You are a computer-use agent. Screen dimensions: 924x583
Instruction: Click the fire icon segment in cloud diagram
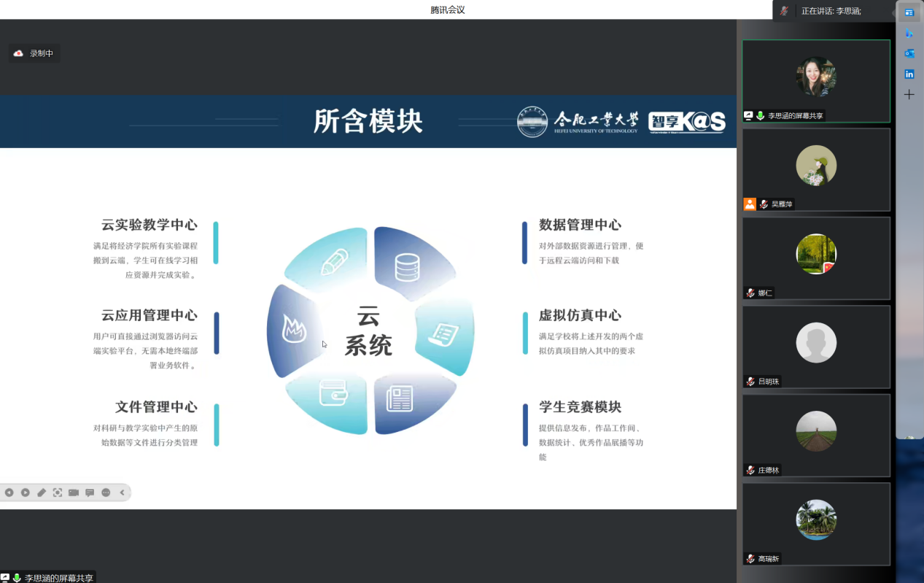[294, 330]
